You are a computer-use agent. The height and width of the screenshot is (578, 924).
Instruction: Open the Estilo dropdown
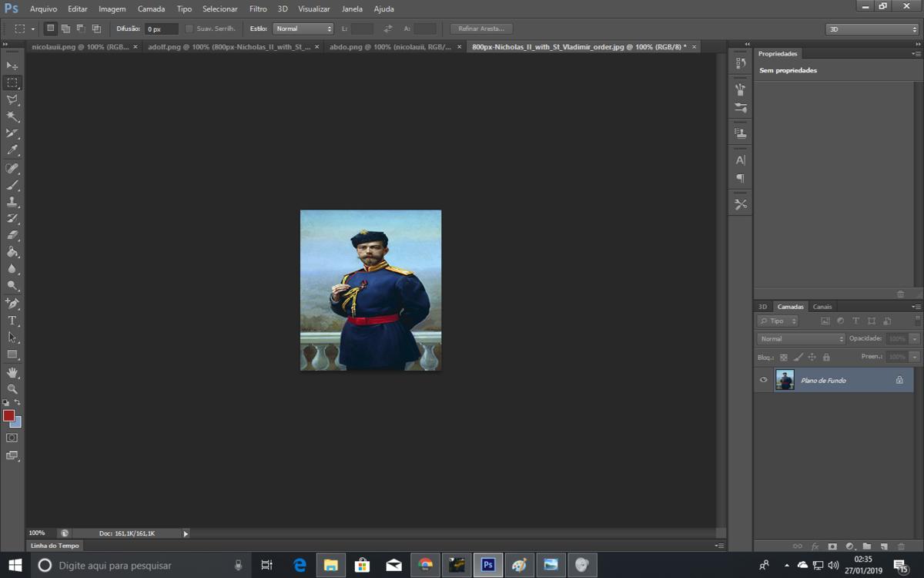tap(303, 29)
